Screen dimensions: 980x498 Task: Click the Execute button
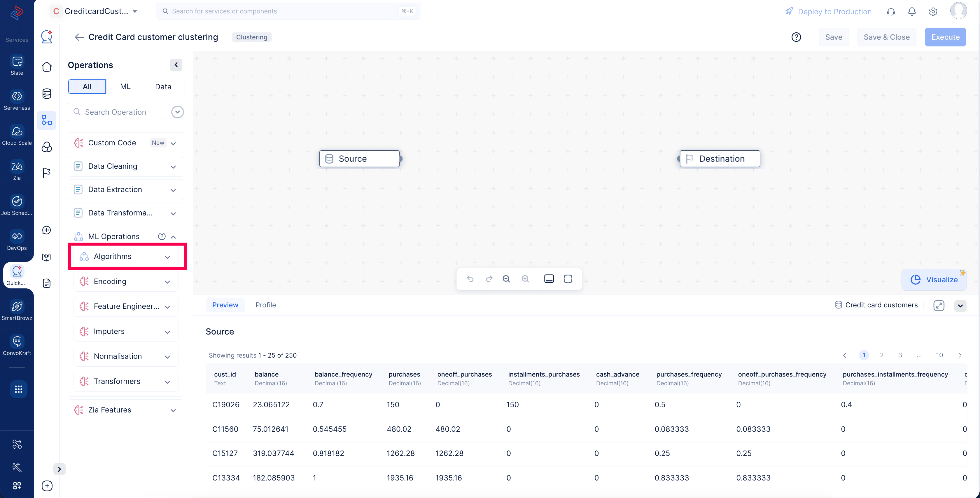point(945,37)
